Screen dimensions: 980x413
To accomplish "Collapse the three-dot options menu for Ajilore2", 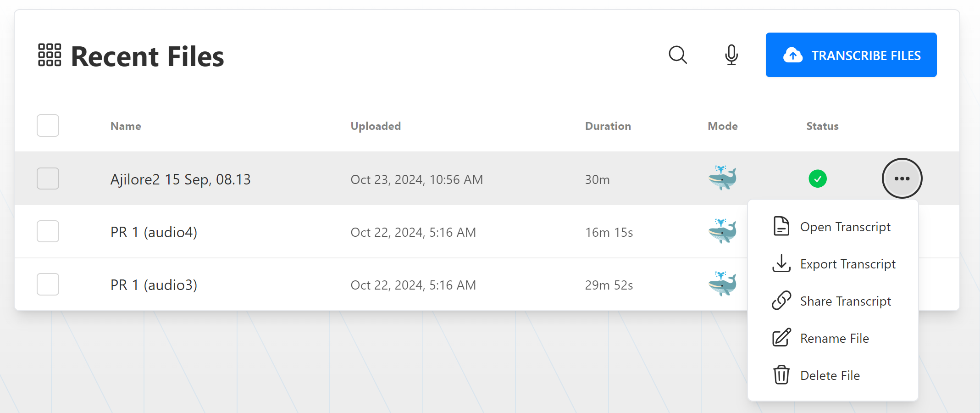I will [902, 179].
